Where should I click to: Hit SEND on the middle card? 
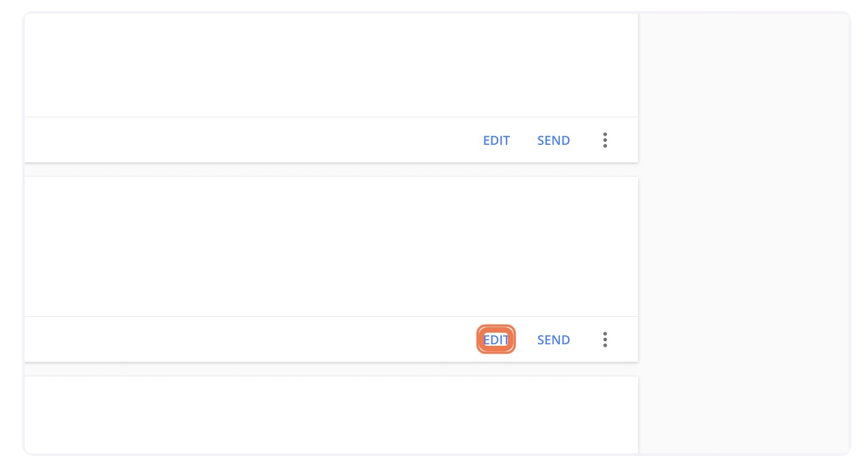click(x=553, y=340)
